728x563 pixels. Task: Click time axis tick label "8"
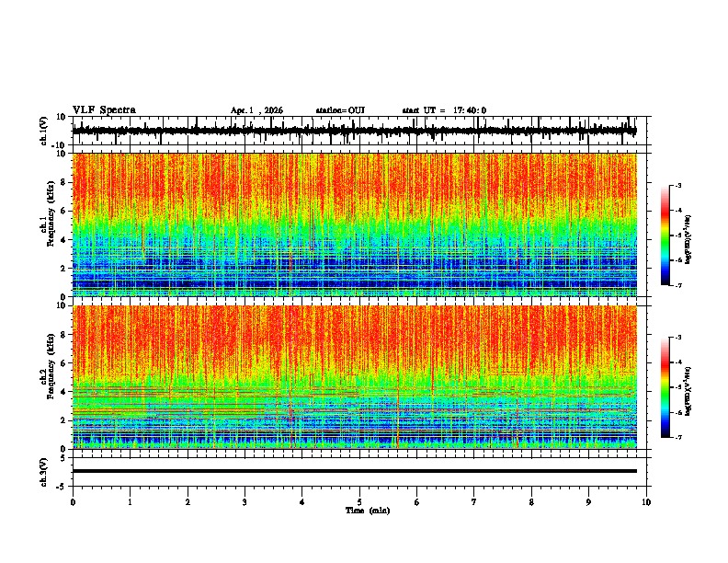point(531,502)
